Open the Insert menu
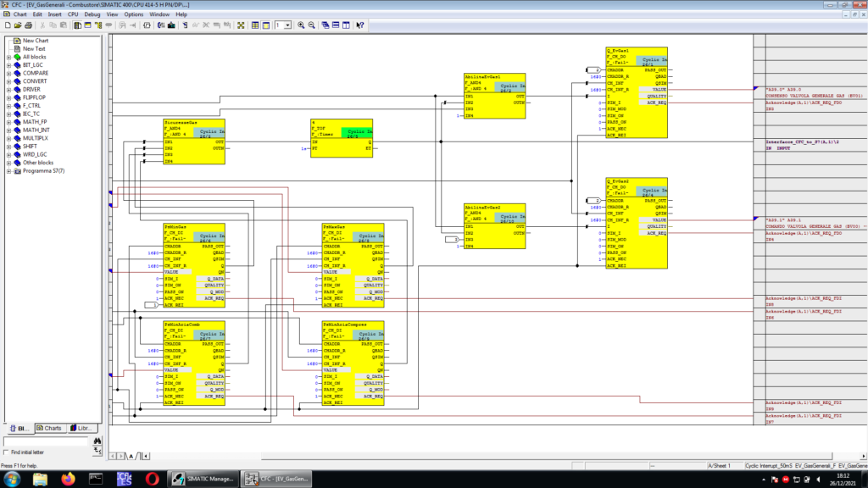Viewport: 868px width, 488px height. pos(55,14)
